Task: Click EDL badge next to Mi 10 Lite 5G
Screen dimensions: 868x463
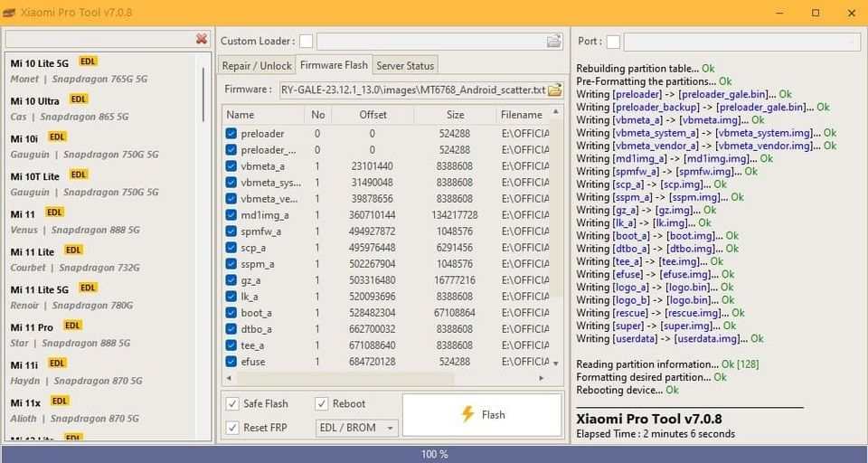Action: (88, 61)
